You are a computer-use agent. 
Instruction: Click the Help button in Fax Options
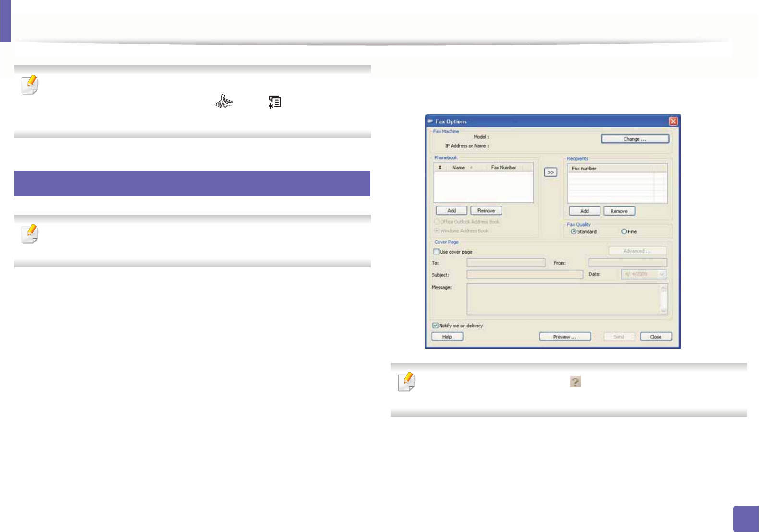point(447,337)
